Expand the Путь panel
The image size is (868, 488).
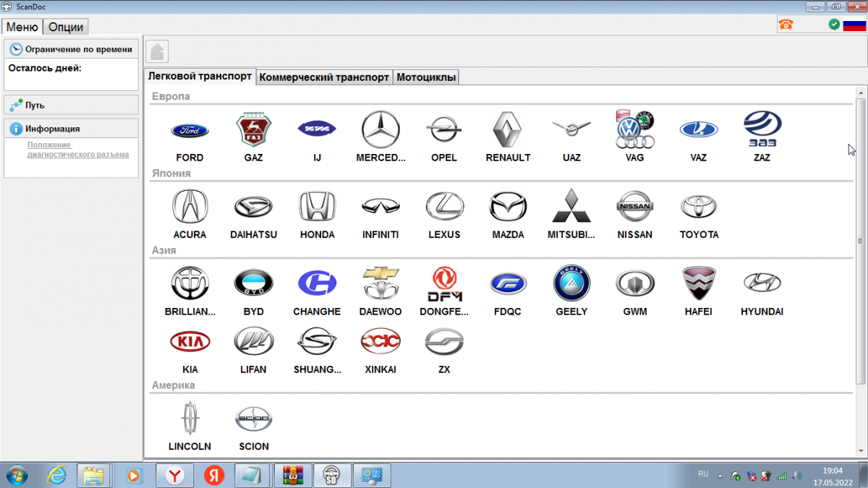(x=71, y=105)
